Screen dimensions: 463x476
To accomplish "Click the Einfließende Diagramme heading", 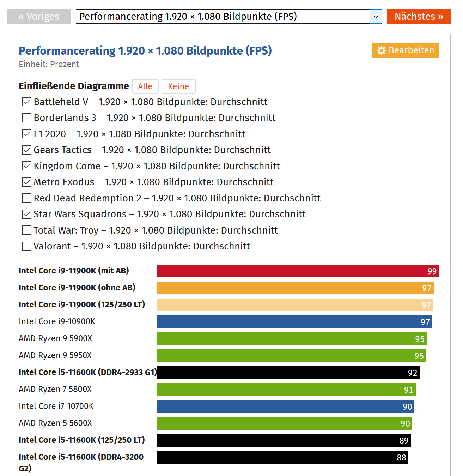I will 74,86.
